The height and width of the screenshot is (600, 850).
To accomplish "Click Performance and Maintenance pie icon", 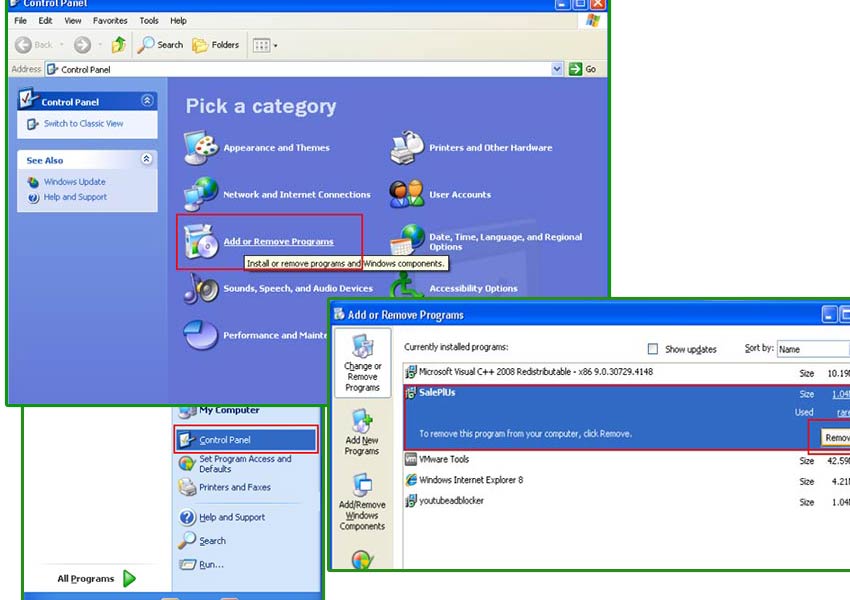I will click(201, 335).
